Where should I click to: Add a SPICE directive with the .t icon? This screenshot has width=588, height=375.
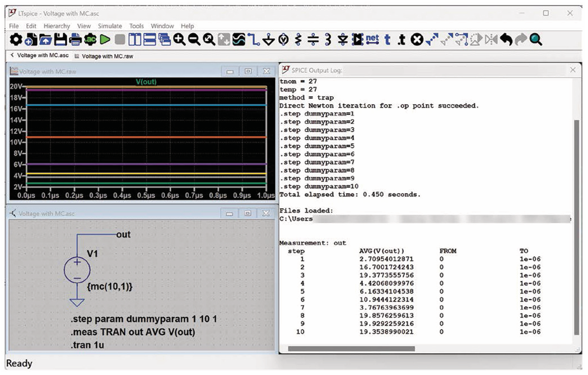pos(401,39)
